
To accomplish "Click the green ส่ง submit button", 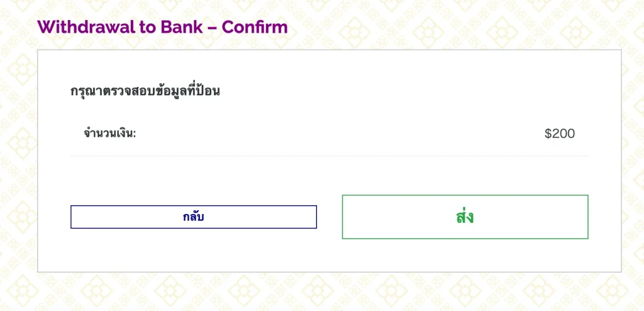I will click(x=465, y=217).
